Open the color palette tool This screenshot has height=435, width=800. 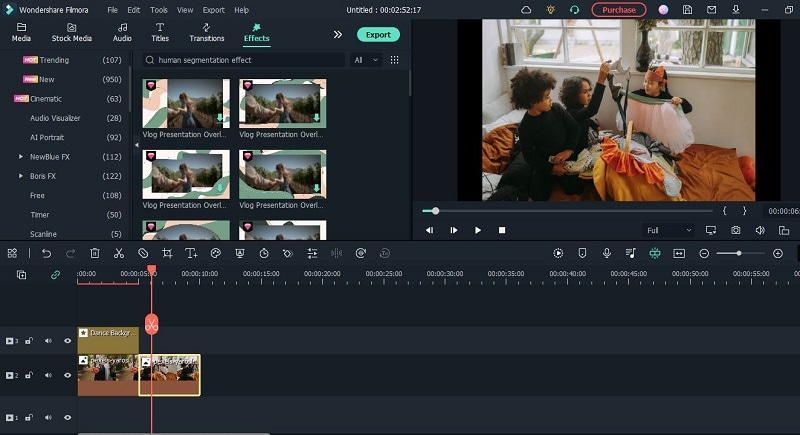215,253
